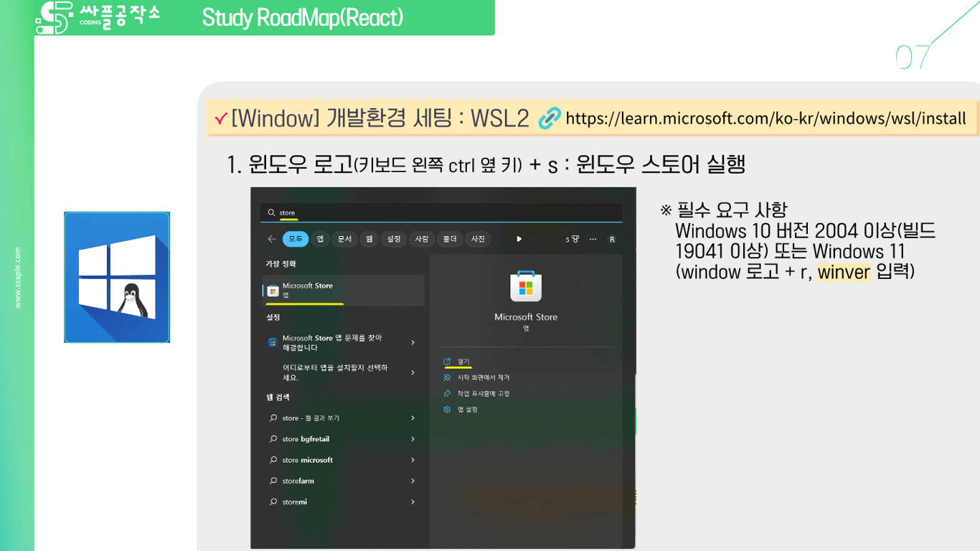Image resolution: width=980 pixels, height=551 pixels.
Task: Click the Microsoft Store icon in best match
Action: click(273, 291)
